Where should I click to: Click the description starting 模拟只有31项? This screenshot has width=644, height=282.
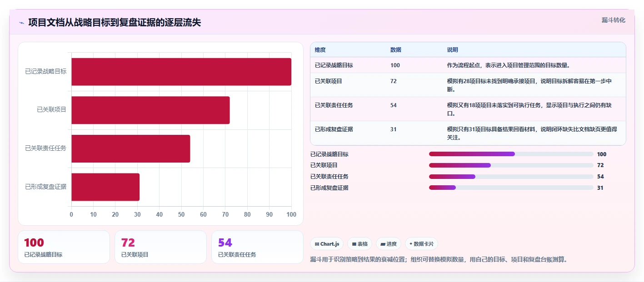pyautogui.click(x=532, y=133)
